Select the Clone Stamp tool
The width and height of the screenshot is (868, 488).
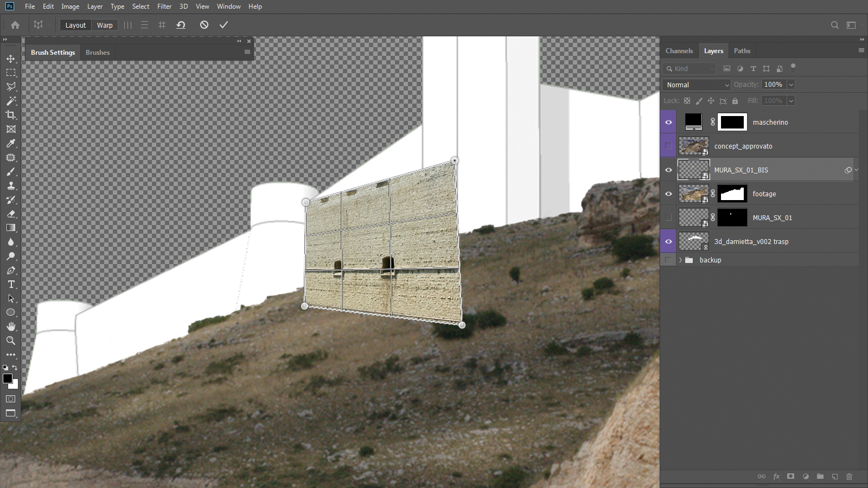(11, 185)
